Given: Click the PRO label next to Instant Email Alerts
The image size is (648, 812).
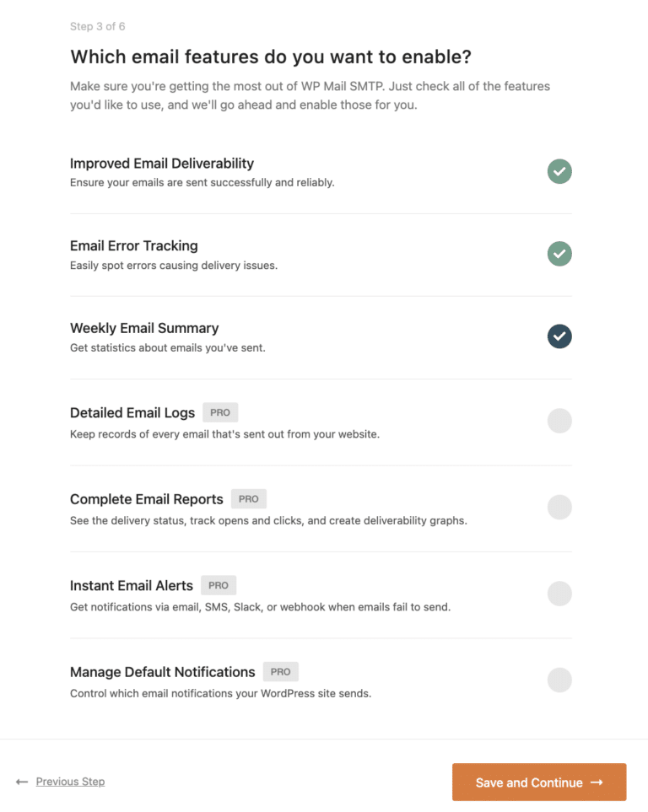Looking at the screenshot, I should [218, 585].
